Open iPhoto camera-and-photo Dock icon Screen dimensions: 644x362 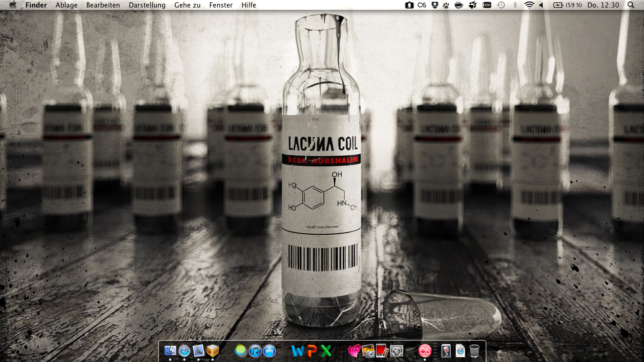click(368, 351)
